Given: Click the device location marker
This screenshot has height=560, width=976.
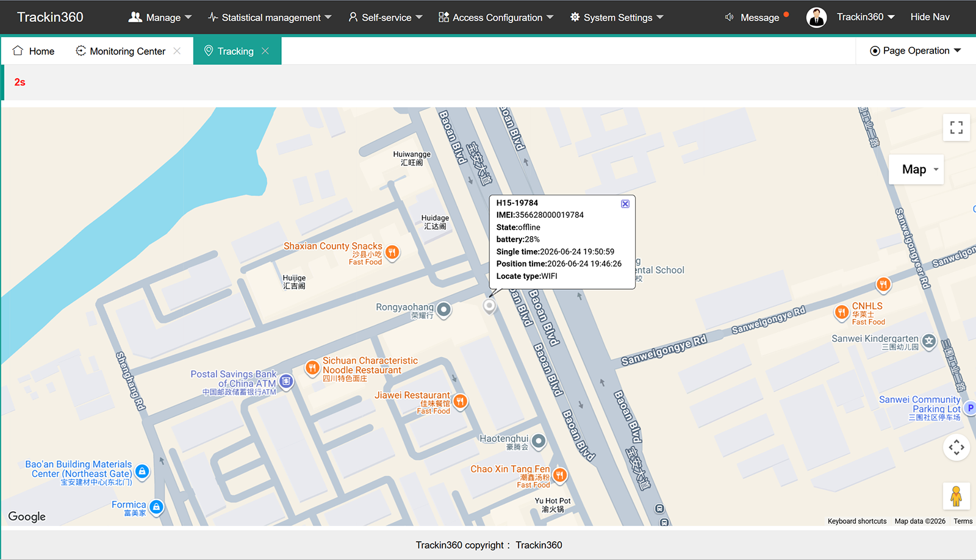Looking at the screenshot, I should tap(489, 305).
